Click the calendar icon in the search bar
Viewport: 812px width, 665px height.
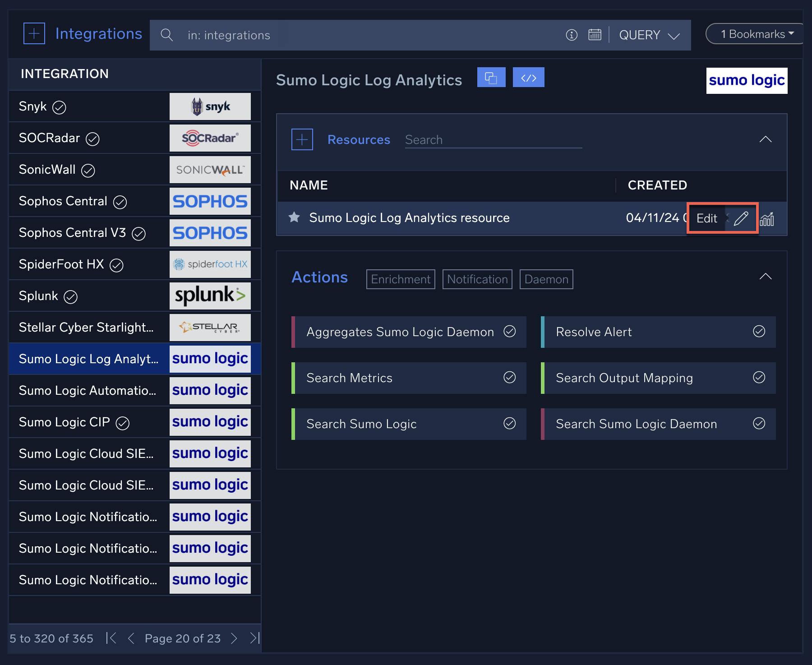tap(595, 34)
